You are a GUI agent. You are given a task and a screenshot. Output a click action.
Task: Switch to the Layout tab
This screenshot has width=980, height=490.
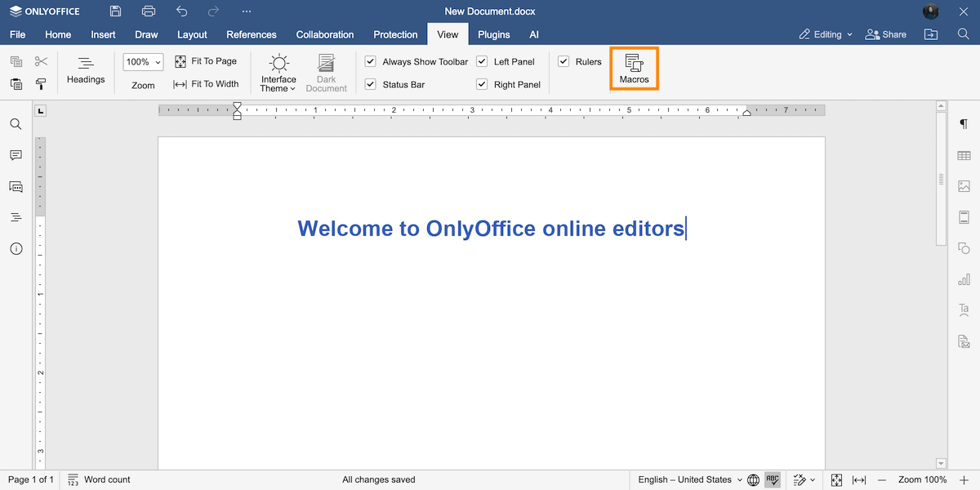(x=192, y=34)
